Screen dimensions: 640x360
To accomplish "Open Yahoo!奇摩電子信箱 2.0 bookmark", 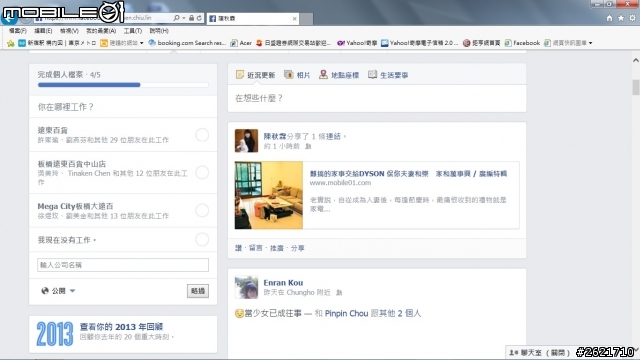I will coord(419,43).
